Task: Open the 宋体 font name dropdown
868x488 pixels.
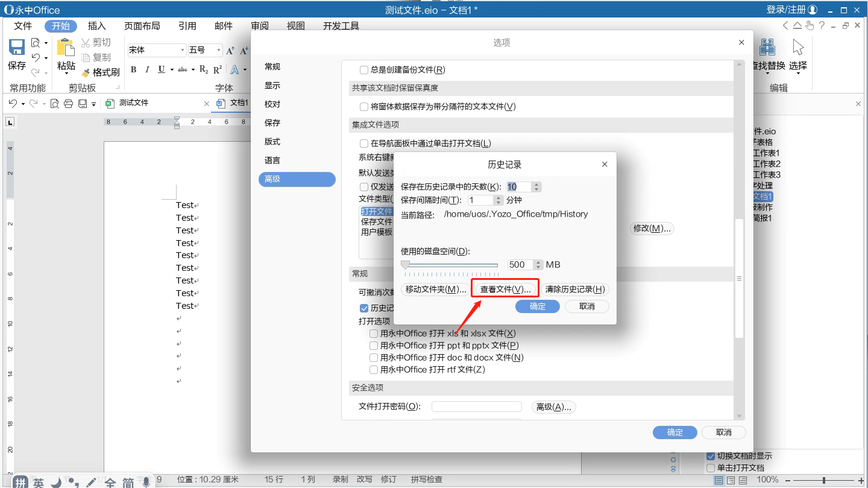Action: tap(183, 51)
